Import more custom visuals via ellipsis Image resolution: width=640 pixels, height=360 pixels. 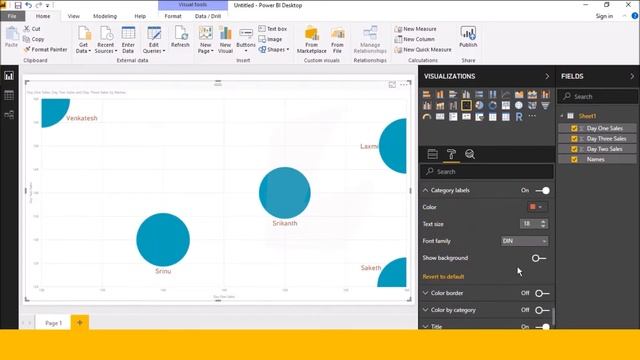click(x=532, y=116)
